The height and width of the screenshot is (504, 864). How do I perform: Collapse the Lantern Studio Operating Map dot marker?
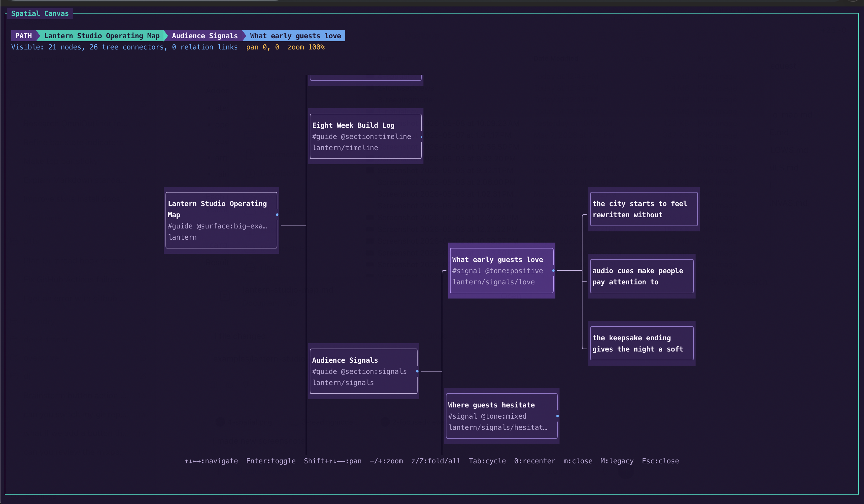[x=277, y=215]
